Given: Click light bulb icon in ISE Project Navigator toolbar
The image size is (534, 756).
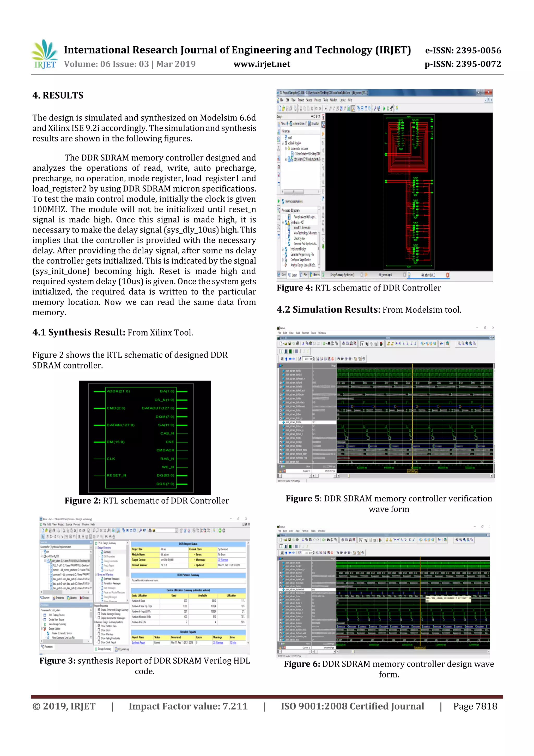Looking at the screenshot, I should 397,108.
